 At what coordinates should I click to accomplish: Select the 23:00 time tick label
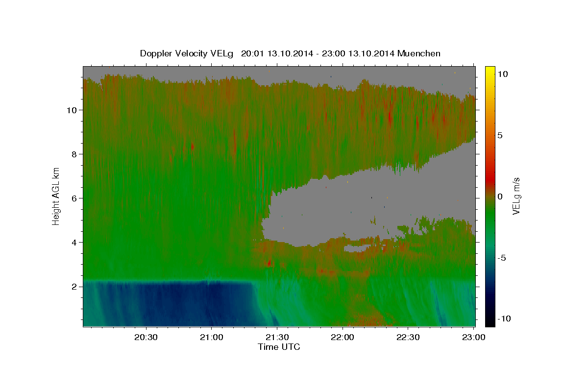click(473, 337)
